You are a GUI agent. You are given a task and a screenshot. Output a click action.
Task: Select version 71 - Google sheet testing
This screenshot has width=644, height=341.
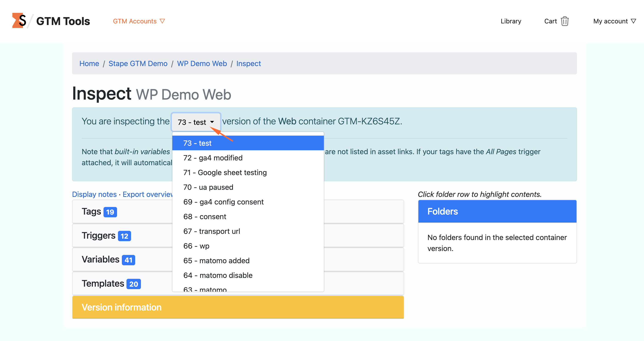[225, 172]
